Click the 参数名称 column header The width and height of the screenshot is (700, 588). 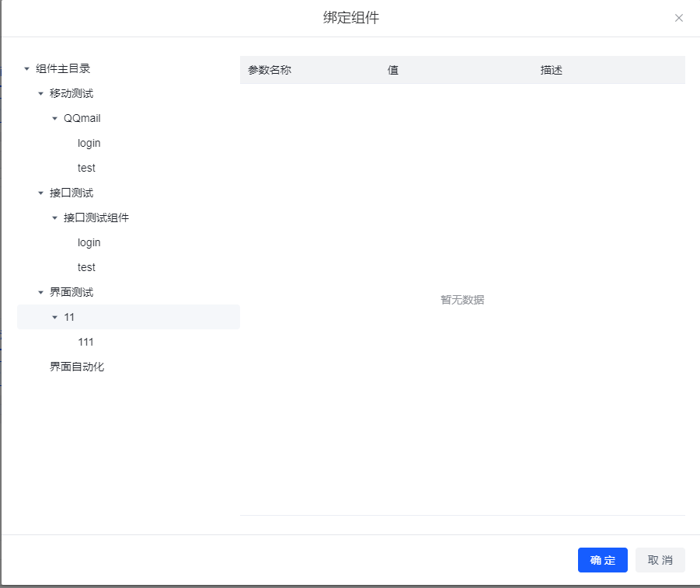270,70
